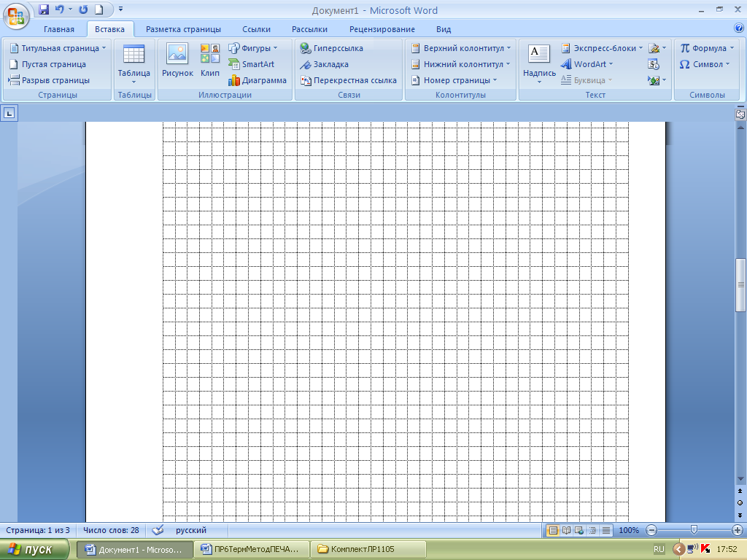Switch to Web Layout view
Viewport: 747px width, 560px height.
click(579, 530)
